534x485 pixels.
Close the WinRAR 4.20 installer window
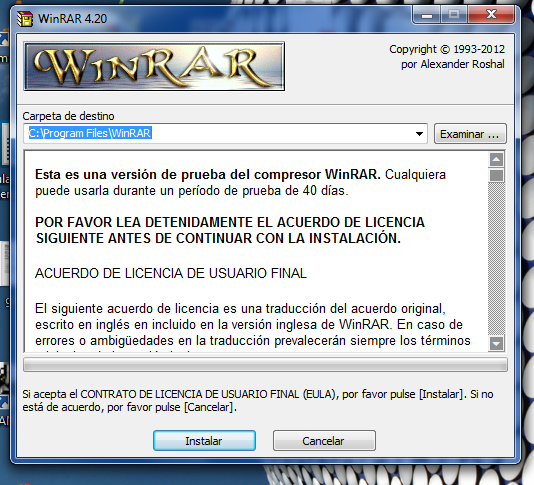(x=491, y=15)
